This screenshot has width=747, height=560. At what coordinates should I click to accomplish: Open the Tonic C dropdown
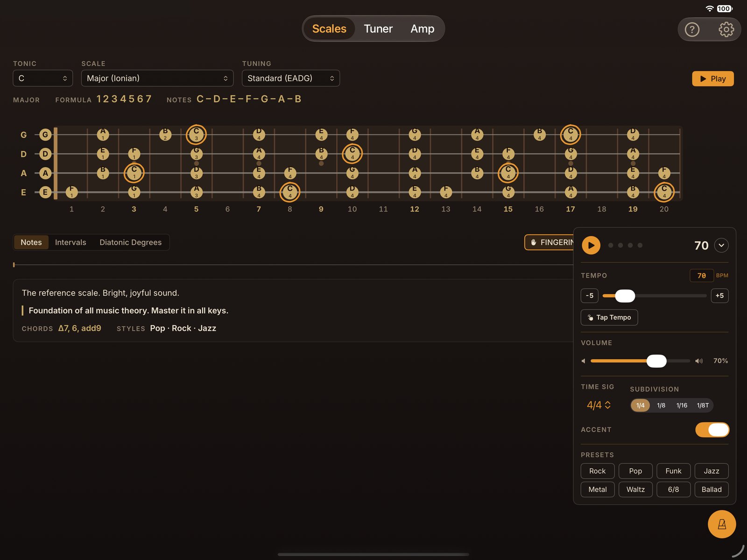click(x=43, y=78)
